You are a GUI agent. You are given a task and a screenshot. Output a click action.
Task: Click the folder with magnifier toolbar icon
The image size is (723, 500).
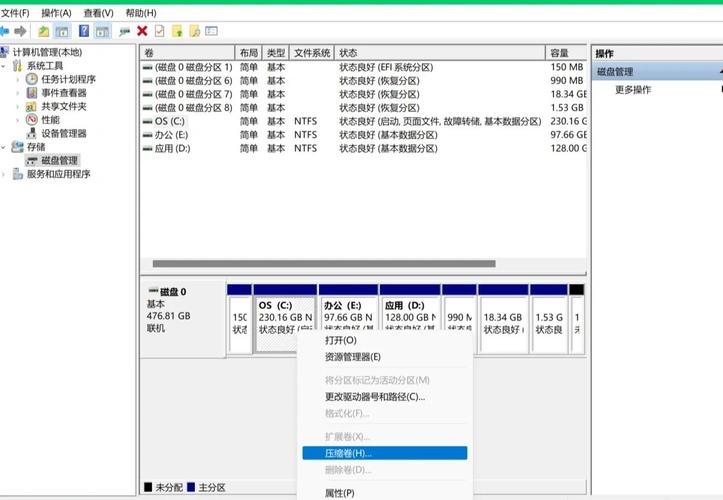coord(195,31)
